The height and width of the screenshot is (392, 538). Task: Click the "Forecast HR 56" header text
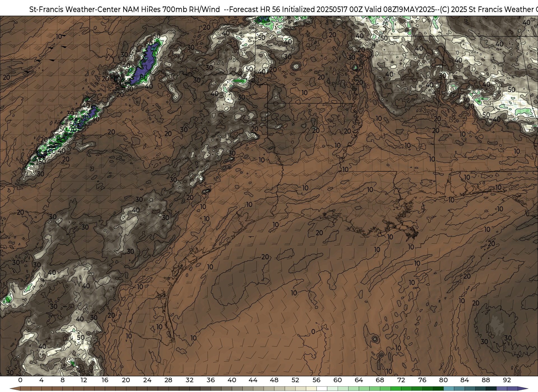[x=255, y=9]
